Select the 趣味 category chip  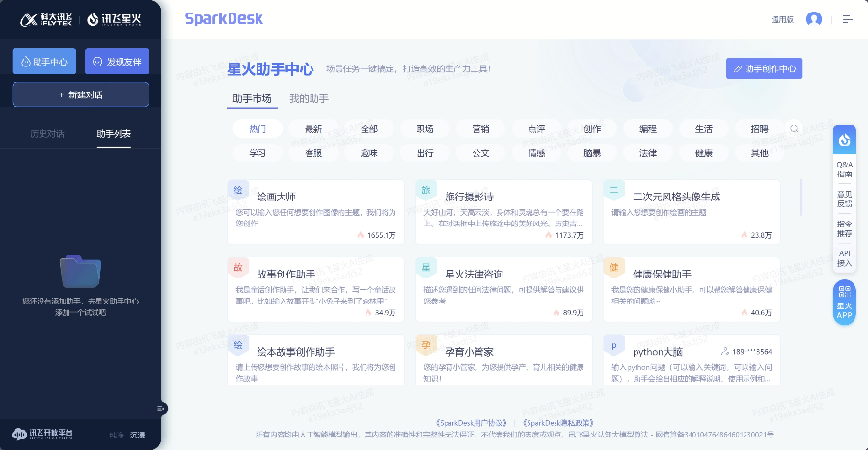click(x=369, y=153)
